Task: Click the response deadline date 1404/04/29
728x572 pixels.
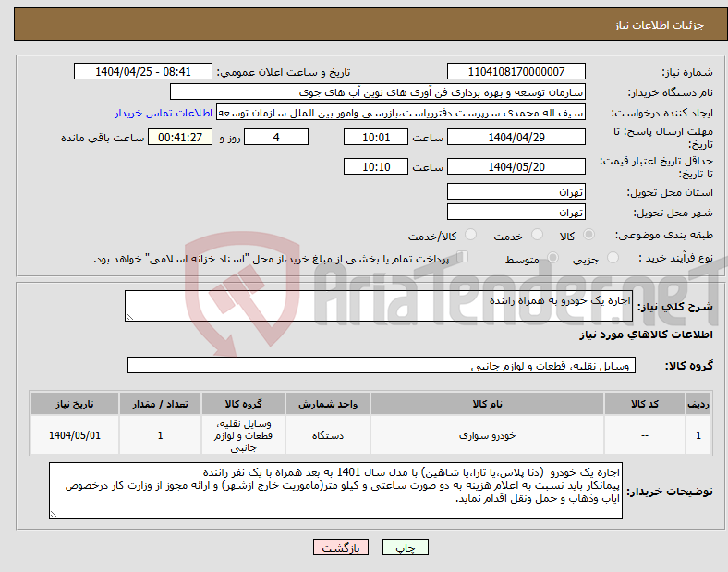Action: pyautogui.click(x=516, y=138)
